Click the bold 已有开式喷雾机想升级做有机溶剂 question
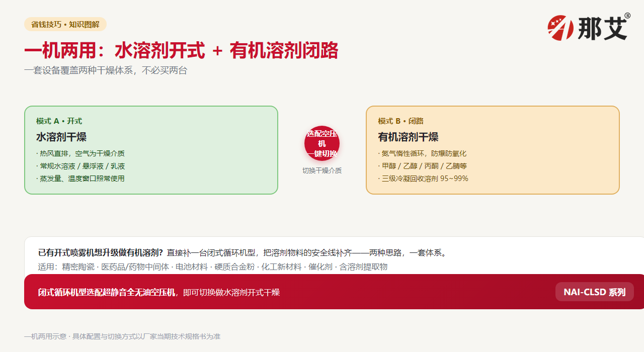 tap(101, 252)
